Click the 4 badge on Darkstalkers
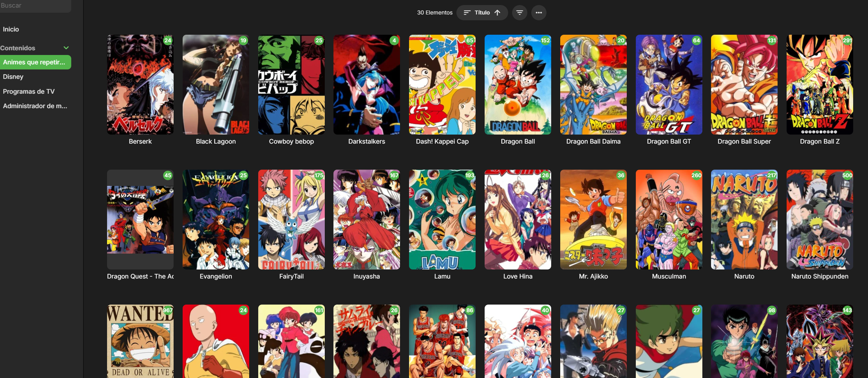The height and width of the screenshot is (378, 868). pos(394,41)
